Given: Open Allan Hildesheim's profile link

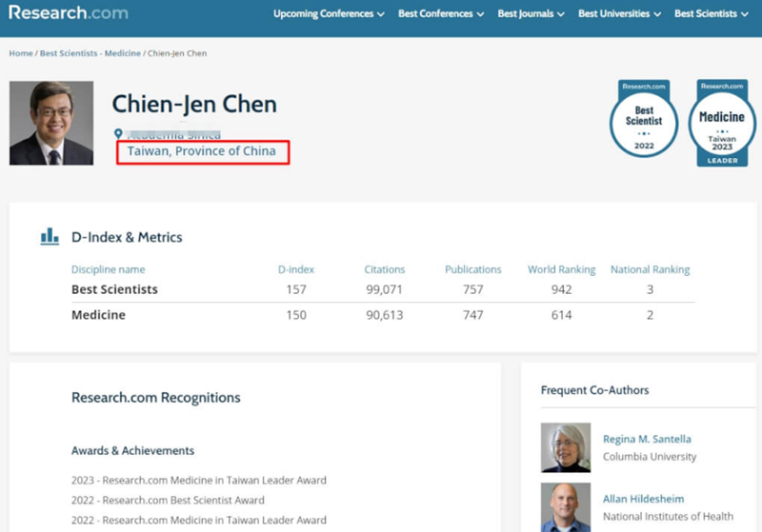Looking at the screenshot, I should pyautogui.click(x=643, y=499).
